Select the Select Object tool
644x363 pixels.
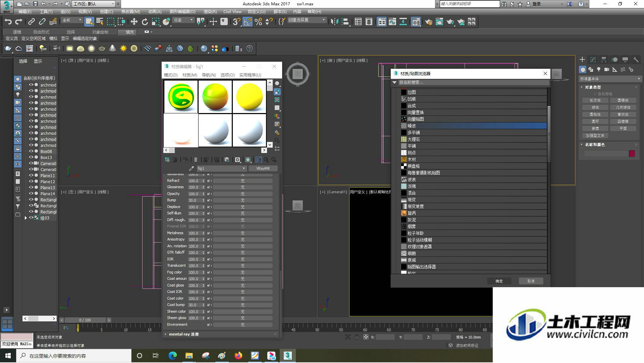coord(89,22)
